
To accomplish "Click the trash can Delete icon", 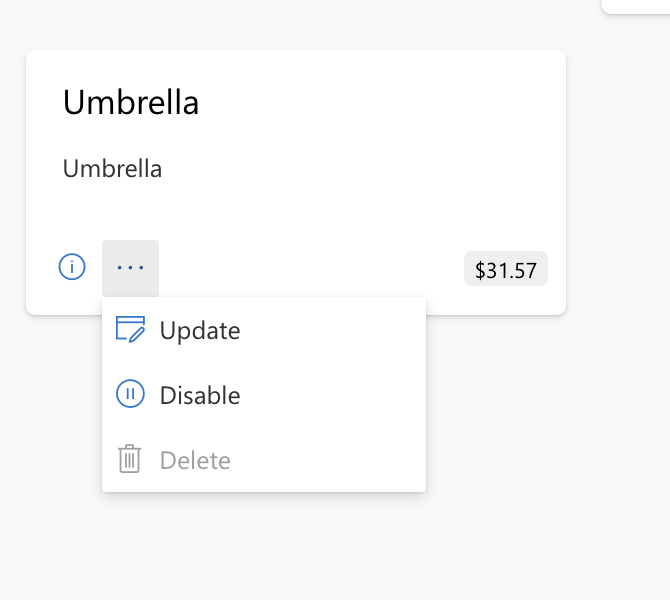I will [x=130, y=460].
